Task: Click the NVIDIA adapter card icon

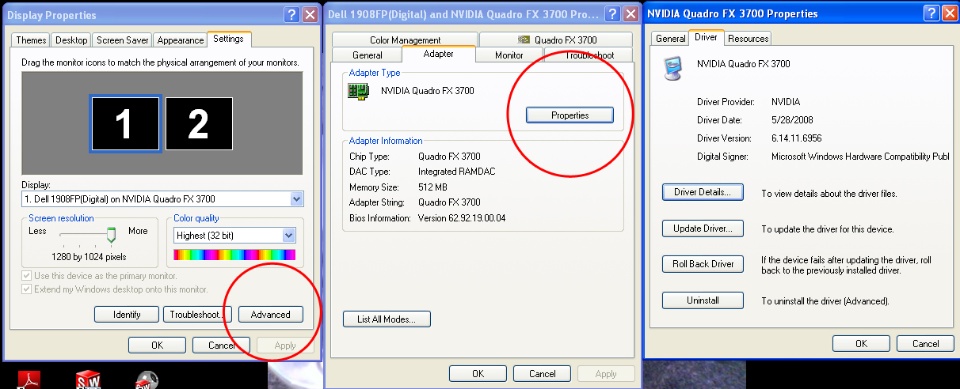Action: click(x=359, y=91)
